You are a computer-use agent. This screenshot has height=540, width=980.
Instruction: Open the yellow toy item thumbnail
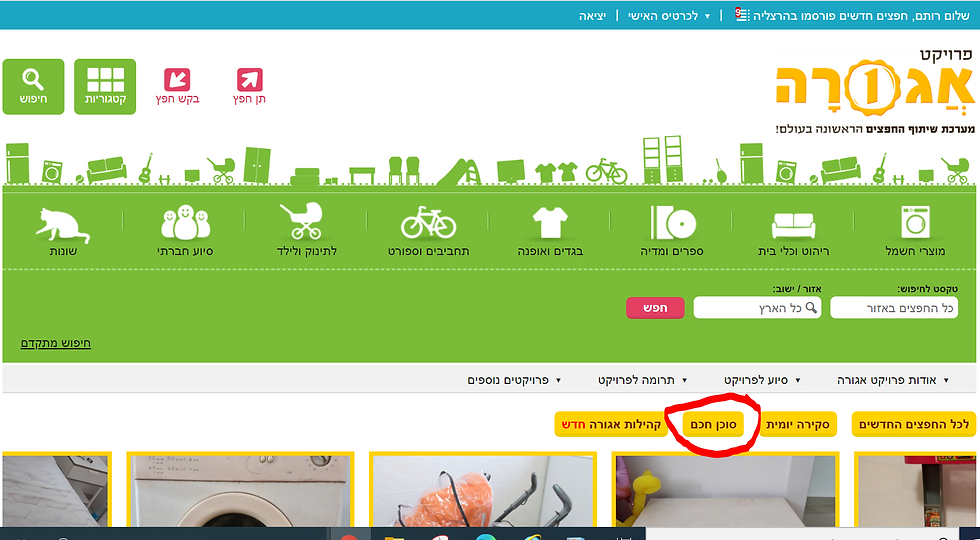pos(725,489)
